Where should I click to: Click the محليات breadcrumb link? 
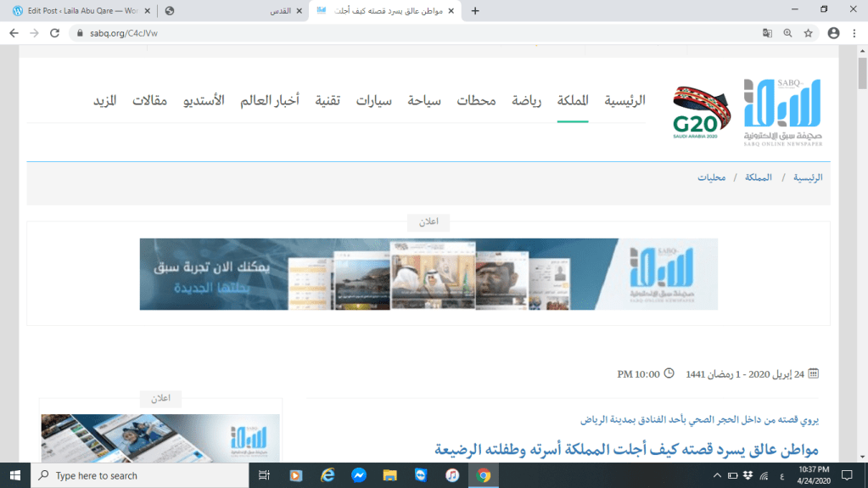[x=711, y=178]
